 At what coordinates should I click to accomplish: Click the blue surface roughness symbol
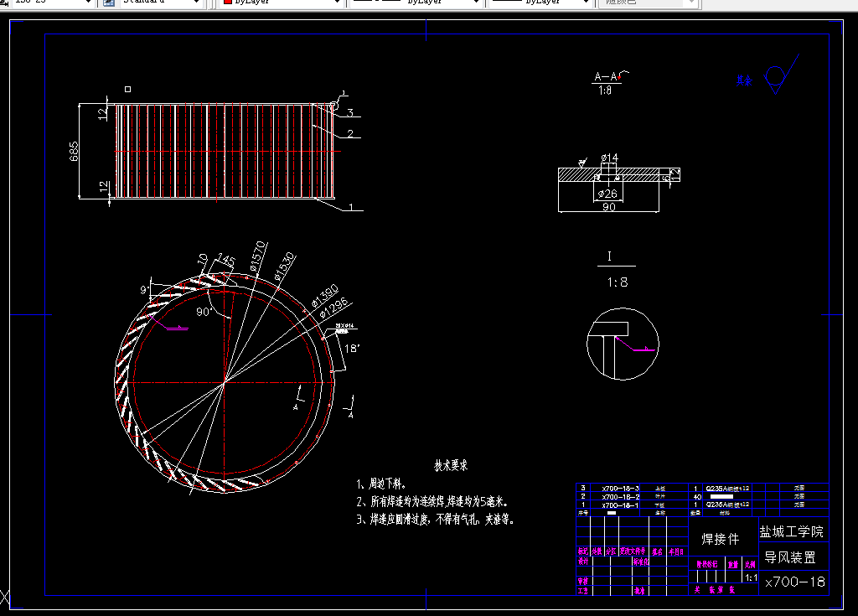782,75
